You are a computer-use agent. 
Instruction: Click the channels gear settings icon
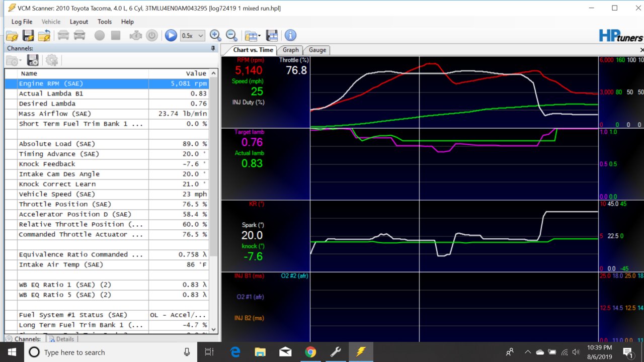pyautogui.click(x=52, y=61)
